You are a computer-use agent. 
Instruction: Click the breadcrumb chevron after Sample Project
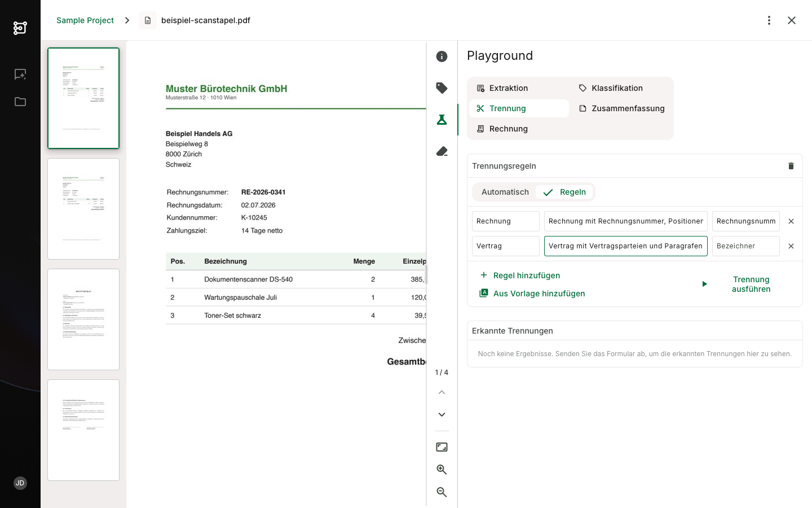point(127,20)
